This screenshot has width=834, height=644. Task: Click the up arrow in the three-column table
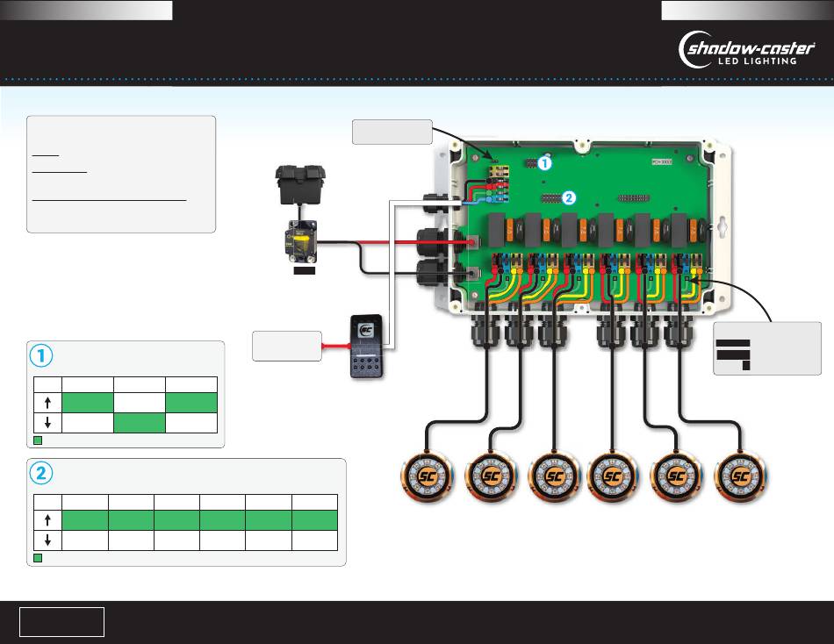47,402
